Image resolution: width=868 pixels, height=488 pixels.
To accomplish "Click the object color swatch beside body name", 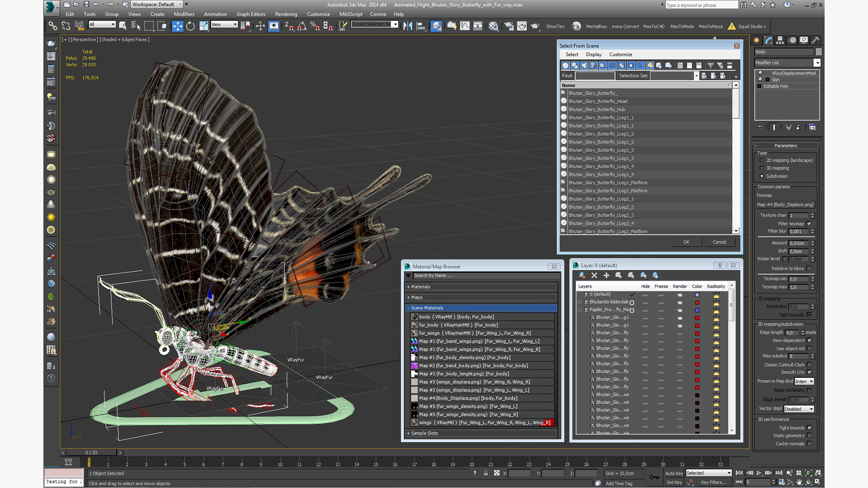I will click(819, 52).
